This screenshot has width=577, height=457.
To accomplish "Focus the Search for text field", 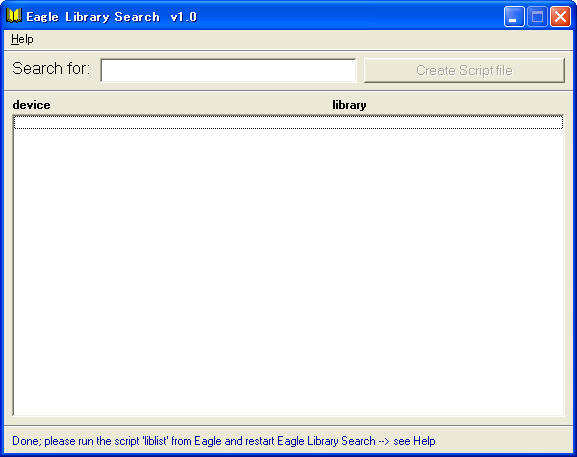I will click(229, 70).
